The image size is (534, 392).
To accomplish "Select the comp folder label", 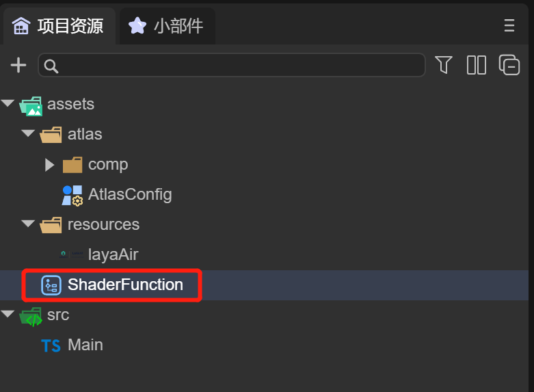I will [108, 164].
